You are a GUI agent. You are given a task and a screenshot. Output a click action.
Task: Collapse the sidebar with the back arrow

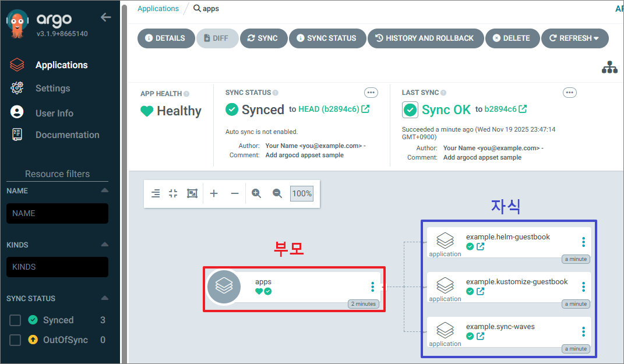coord(105,17)
